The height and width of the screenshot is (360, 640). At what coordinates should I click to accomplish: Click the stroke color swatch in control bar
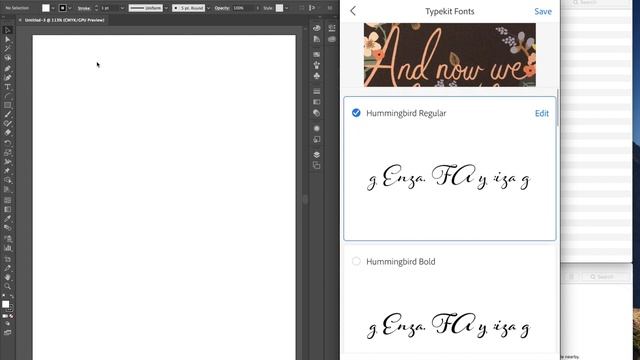62,8
